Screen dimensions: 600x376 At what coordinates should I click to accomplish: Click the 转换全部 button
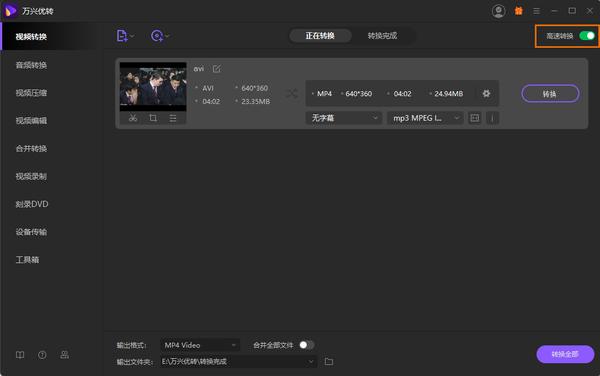pos(565,354)
